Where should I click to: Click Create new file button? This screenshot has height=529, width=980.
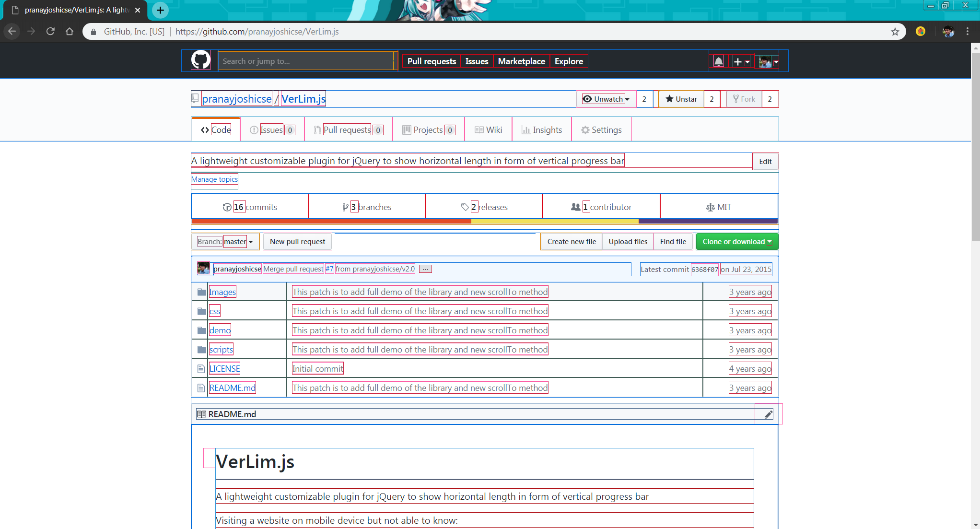(572, 242)
